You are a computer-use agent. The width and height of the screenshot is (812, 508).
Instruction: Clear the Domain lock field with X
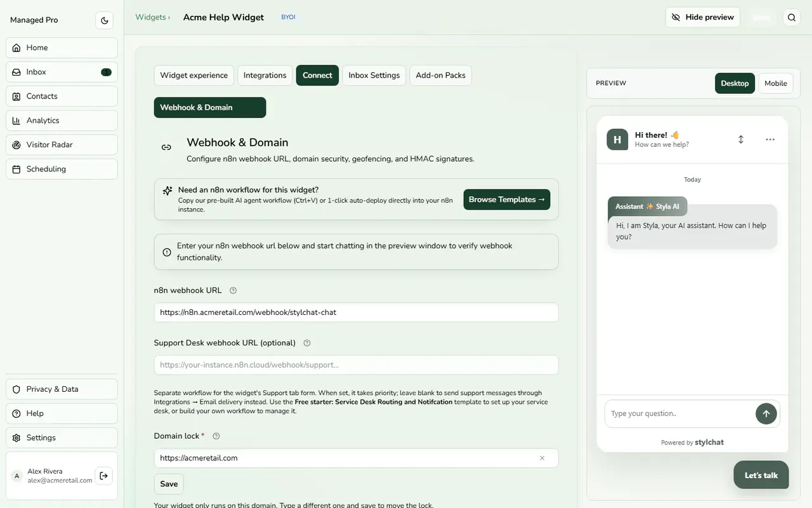point(542,458)
